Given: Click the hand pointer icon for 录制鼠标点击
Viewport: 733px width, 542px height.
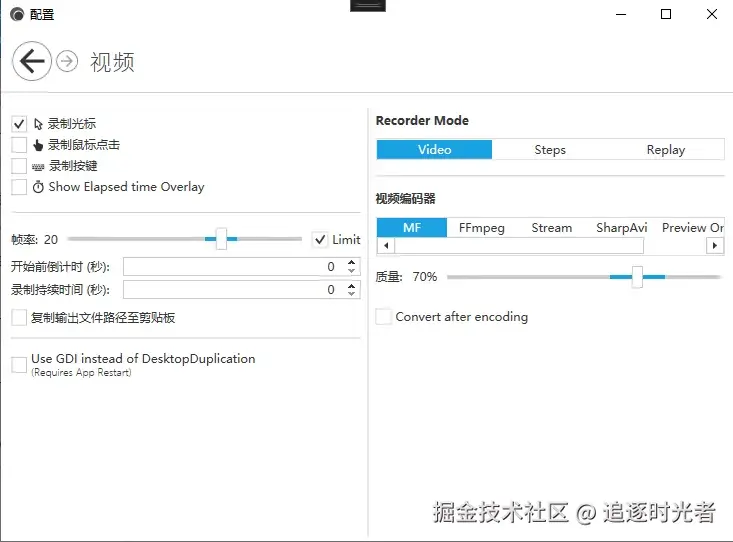Looking at the screenshot, I should [x=38, y=145].
